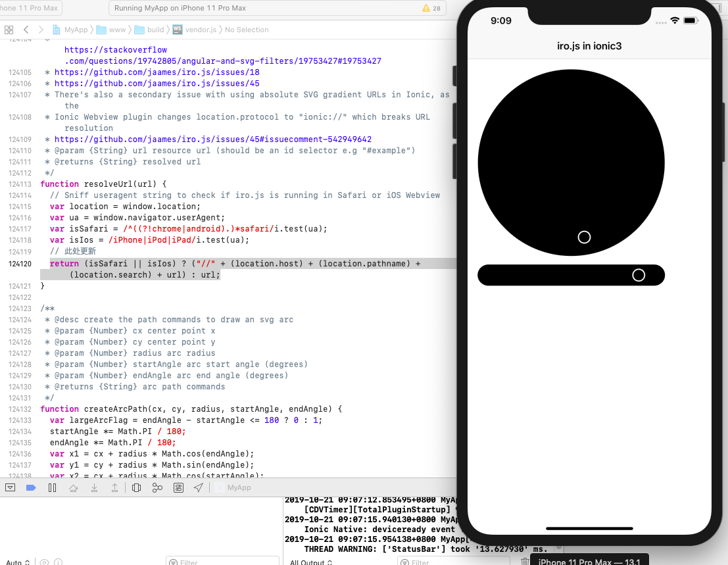Viewport: 728px width, 565px height.
Task: Click the Simulate Location paper-plane icon
Action: (x=198, y=487)
